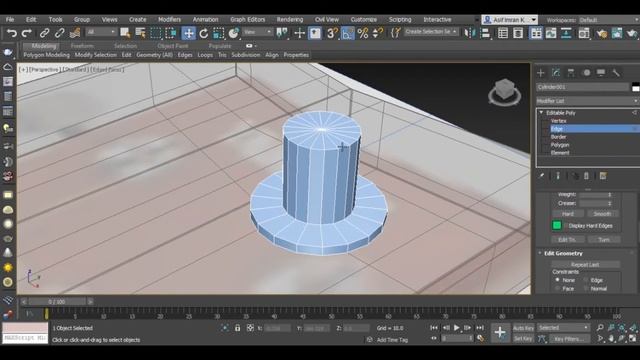Screen dimensions: 640x360
Task: Activate the Select Object tool
Action: (125, 33)
